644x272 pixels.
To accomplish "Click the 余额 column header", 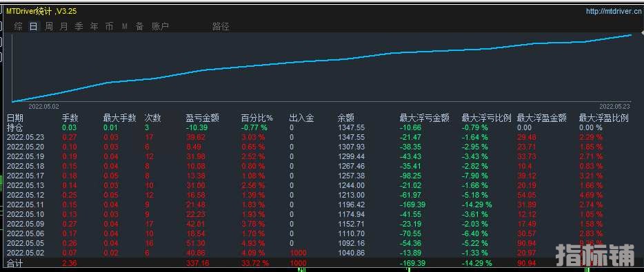I will pos(346,118).
